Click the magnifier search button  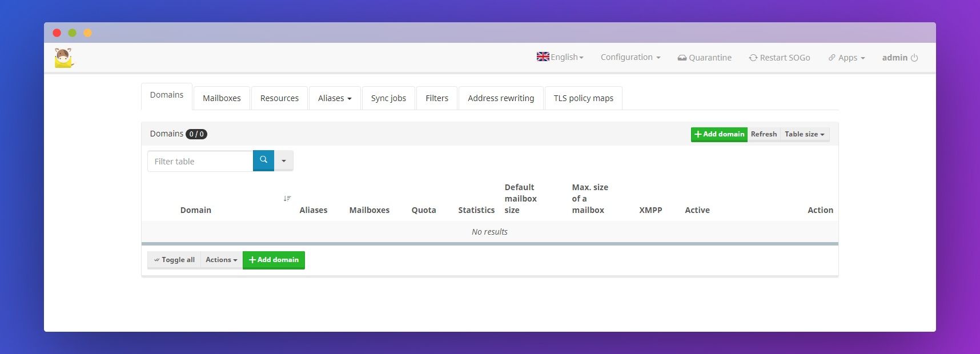[x=263, y=160]
